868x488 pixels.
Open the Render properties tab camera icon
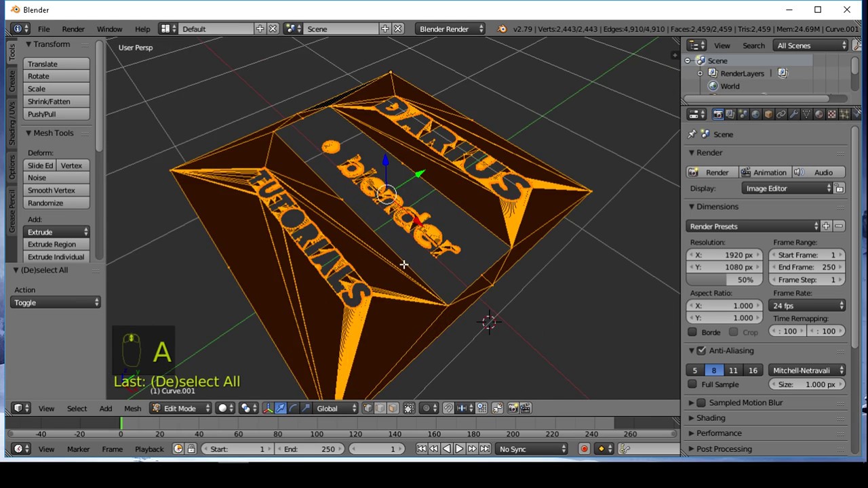718,115
